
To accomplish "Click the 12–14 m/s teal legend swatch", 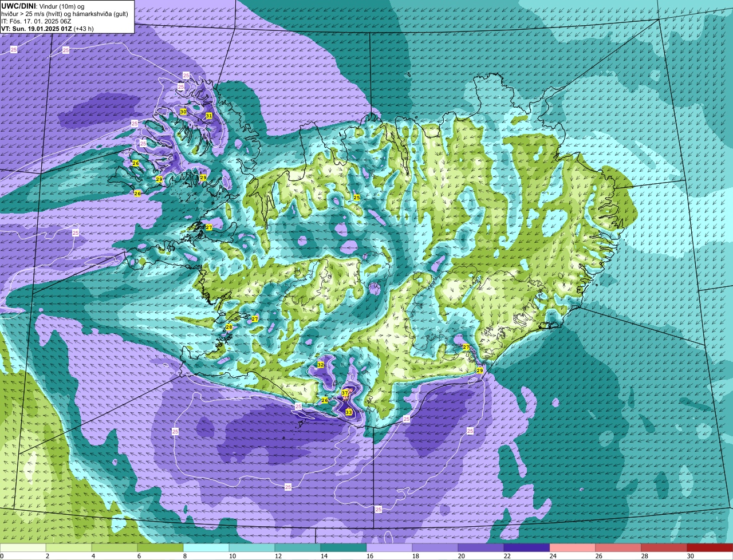I will point(298,547).
